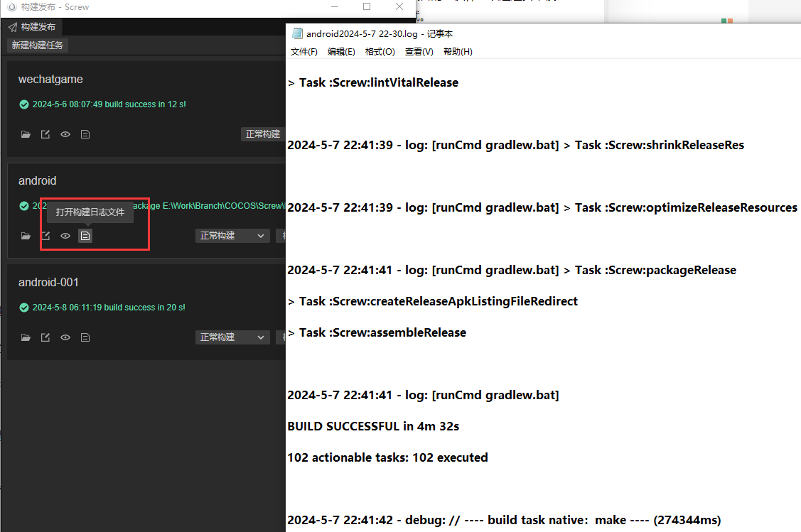The height and width of the screenshot is (532, 801).
Task: Preview wechatgame build with eye icon
Action: 65,134
